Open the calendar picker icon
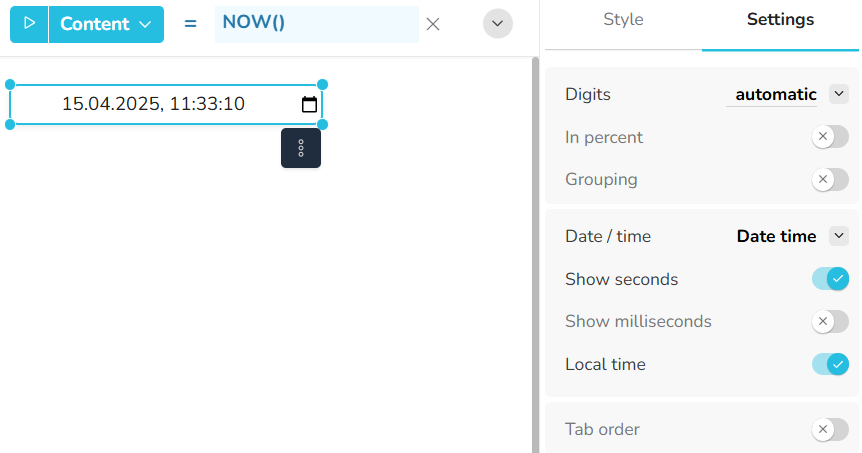Viewport: 862px width, 453px height. click(309, 104)
